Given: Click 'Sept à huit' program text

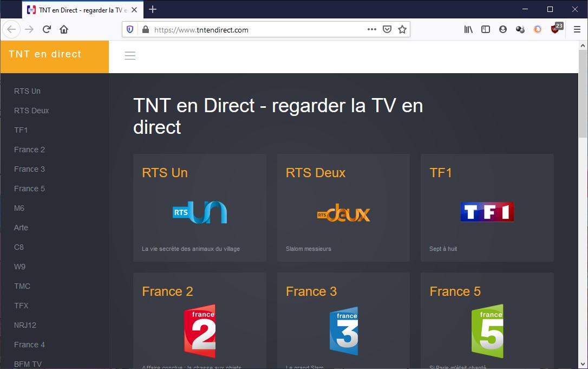Looking at the screenshot, I should coord(443,249).
